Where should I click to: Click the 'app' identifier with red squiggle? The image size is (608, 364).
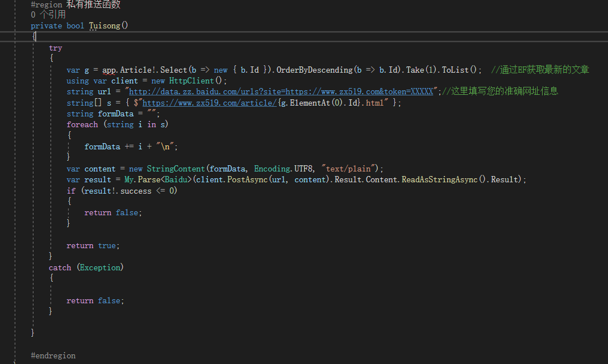[x=109, y=70]
